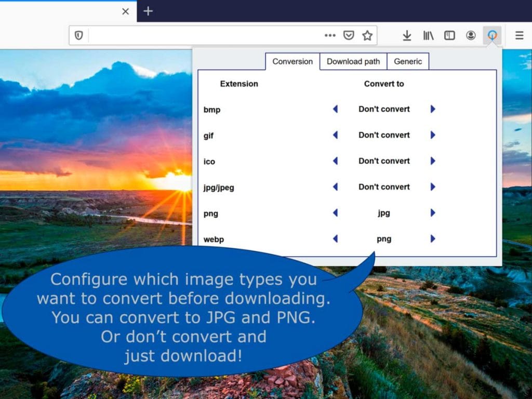Click the gif row's Don't convert value
The height and width of the screenshot is (399, 532).
coord(384,135)
